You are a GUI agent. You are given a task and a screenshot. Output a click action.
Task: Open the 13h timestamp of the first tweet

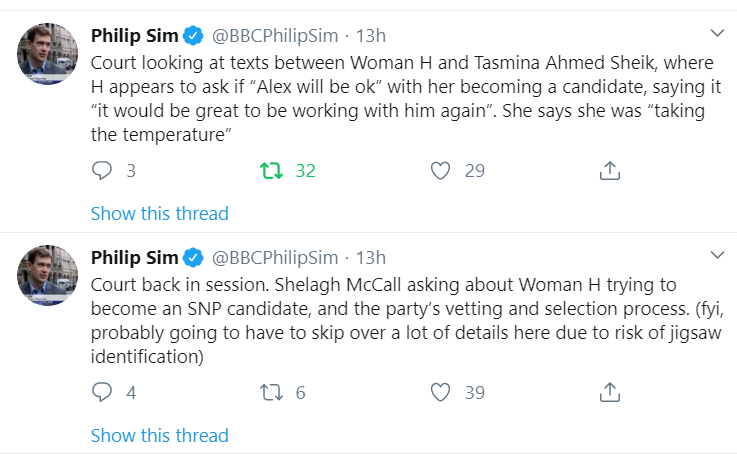pyautogui.click(x=371, y=36)
